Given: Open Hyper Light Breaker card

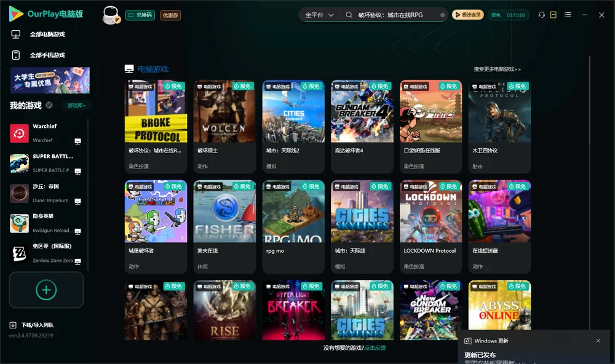Looking at the screenshot, I should (293, 310).
